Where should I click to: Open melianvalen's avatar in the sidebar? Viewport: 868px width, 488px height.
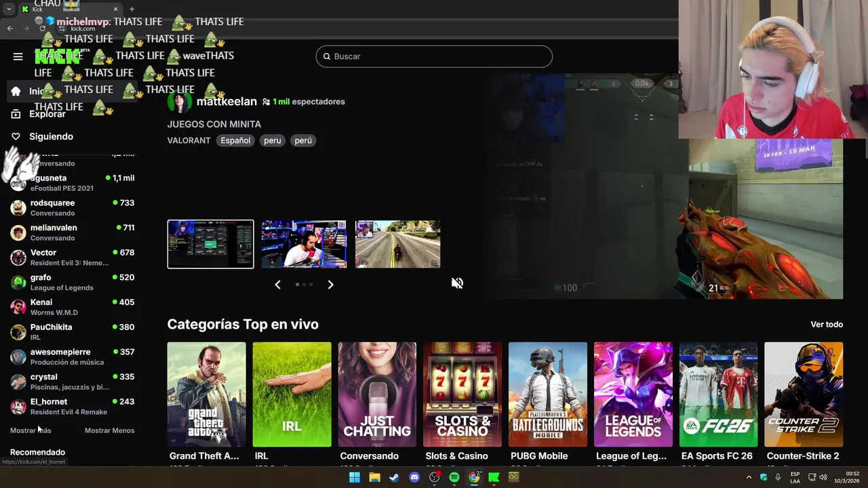[x=18, y=233]
